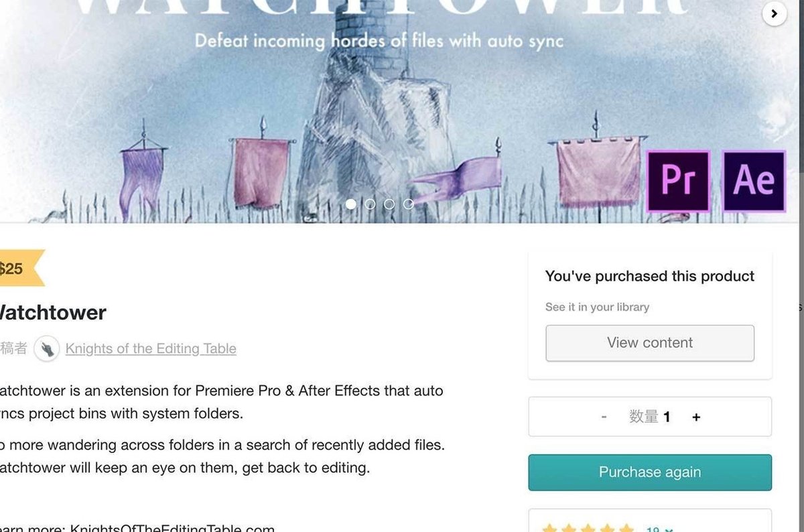The image size is (804, 532).
Task: Select the second carousel dot
Action: point(370,204)
